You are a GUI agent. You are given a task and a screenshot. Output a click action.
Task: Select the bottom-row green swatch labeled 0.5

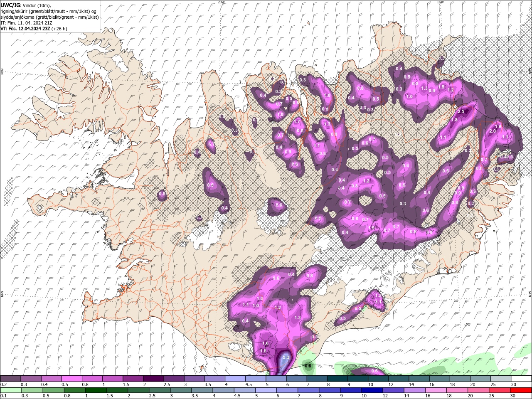53,390
